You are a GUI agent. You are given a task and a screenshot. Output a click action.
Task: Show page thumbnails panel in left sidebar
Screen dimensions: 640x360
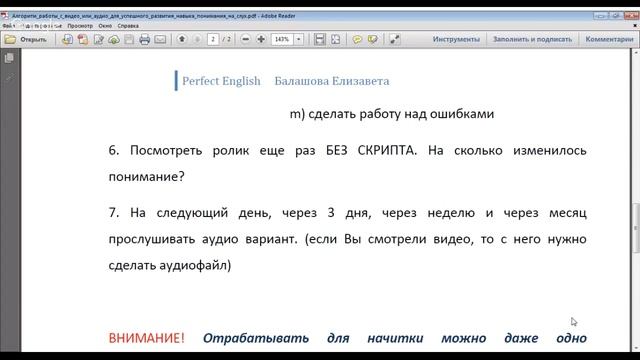point(9,58)
